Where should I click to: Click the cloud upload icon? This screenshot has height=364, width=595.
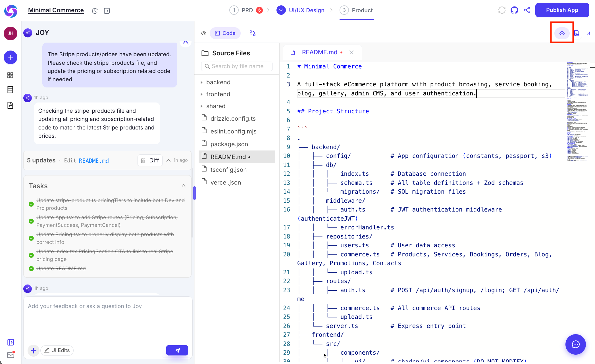click(562, 33)
